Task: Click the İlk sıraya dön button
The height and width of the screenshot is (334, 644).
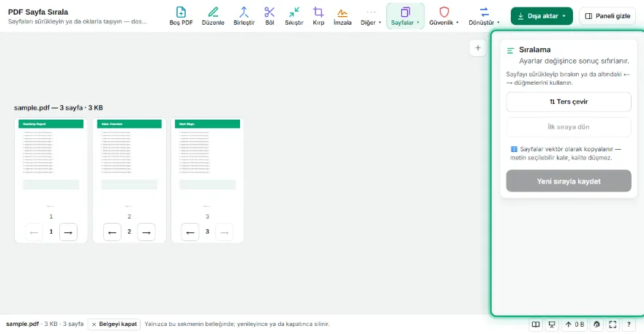Action: [569, 126]
